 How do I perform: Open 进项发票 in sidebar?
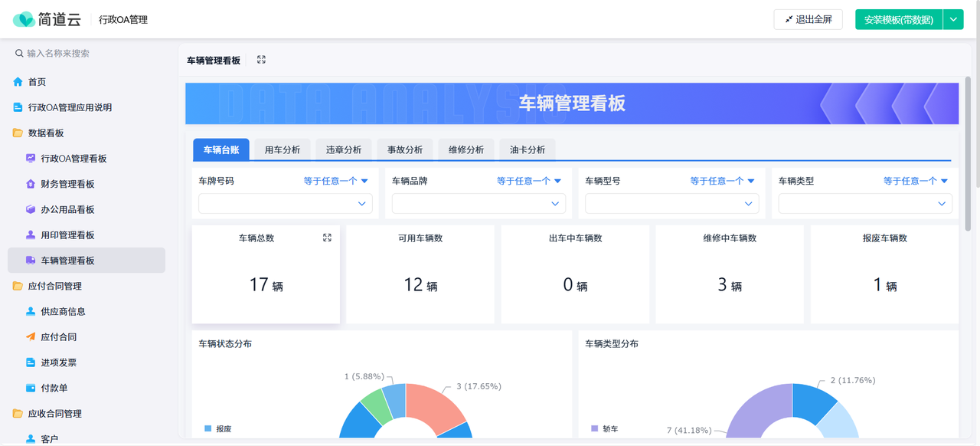pos(87,362)
